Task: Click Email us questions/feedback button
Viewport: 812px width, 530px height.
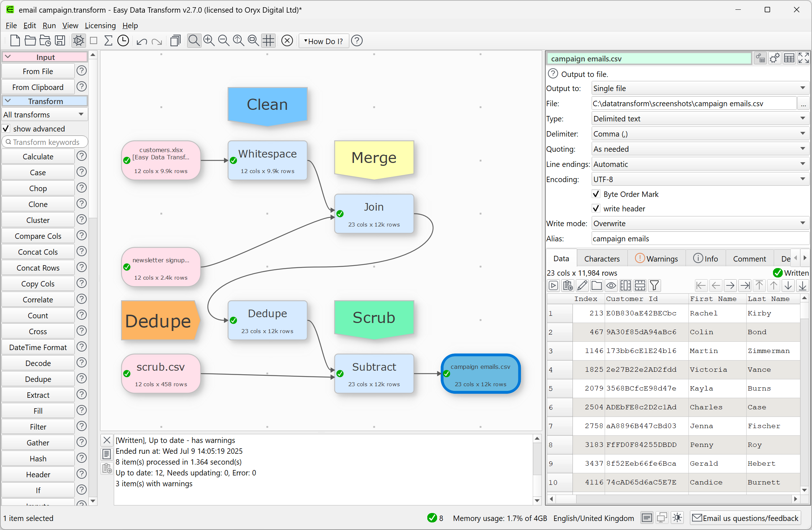Action: [746, 518]
